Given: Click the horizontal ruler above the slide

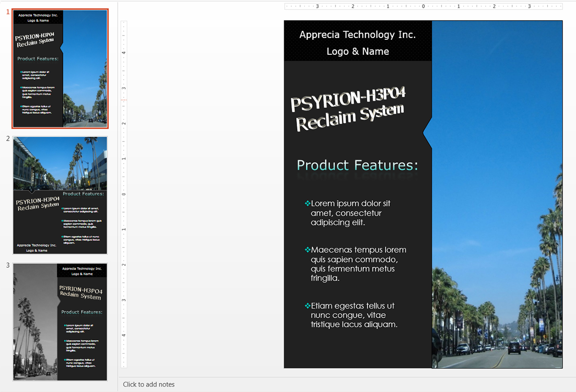Looking at the screenshot, I should [x=423, y=6].
